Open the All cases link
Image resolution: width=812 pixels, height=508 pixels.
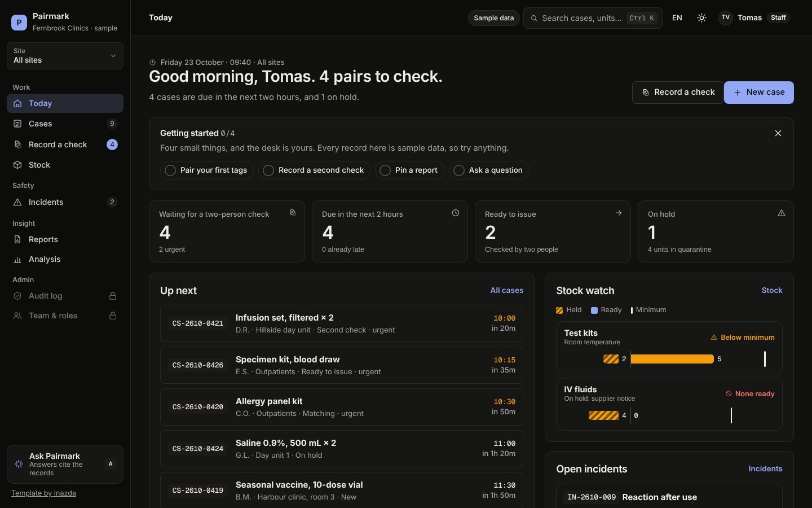[x=507, y=291]
